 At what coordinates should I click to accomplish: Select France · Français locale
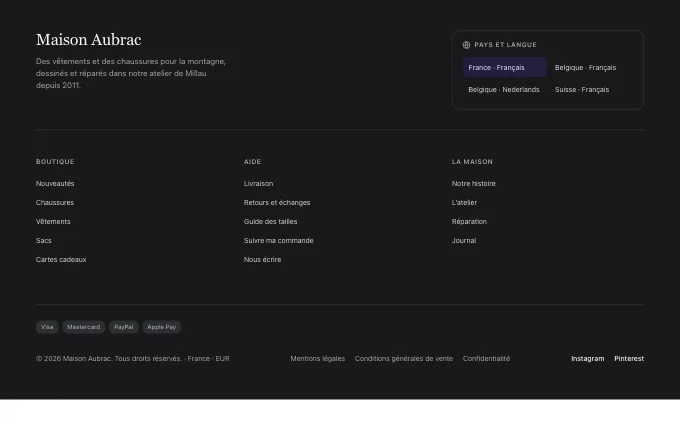(x=504, y=68)
